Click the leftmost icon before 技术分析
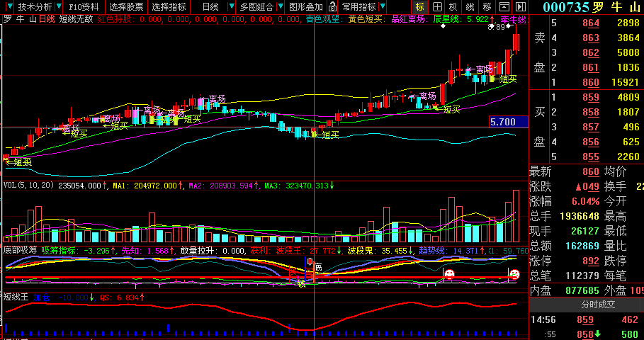The image size is (644, 340). coord(9,6)
